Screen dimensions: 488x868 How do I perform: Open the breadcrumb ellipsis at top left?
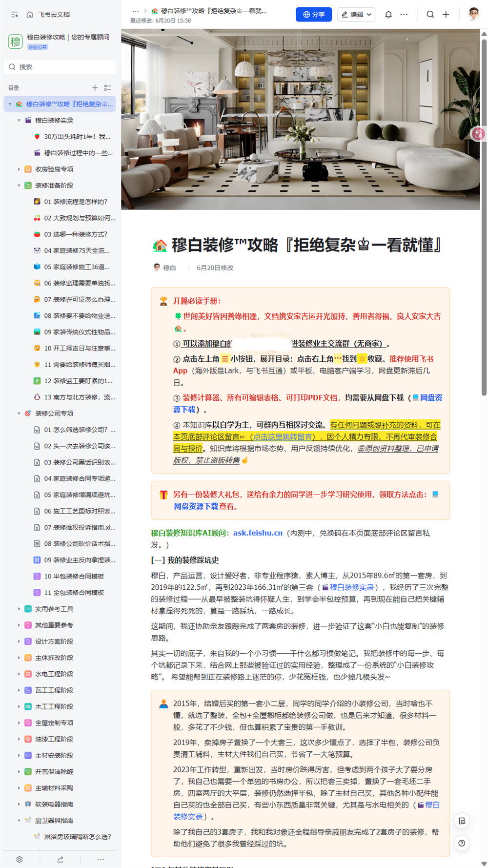coord(136,11)
